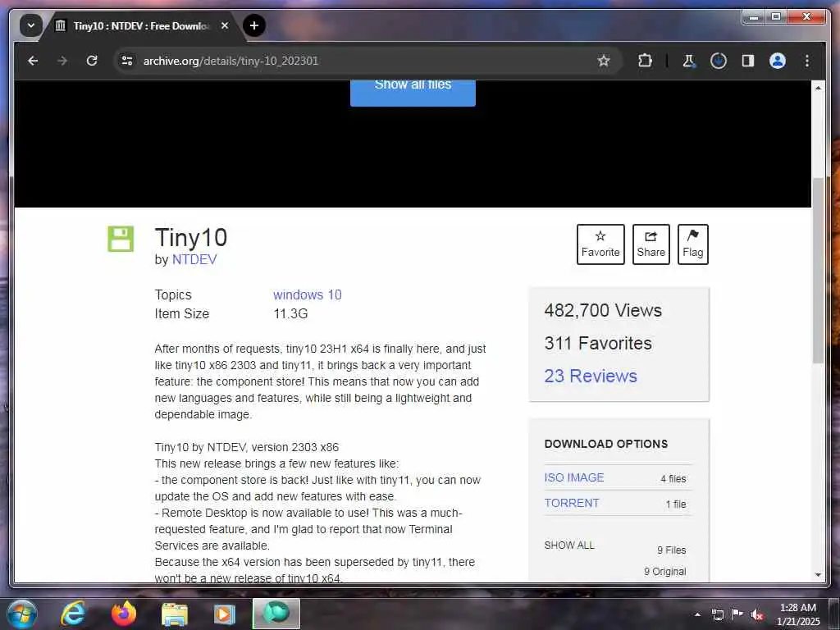Open the clock showing 1:28 AM
This screenshot has height=630, width=840.
point(797,614)
